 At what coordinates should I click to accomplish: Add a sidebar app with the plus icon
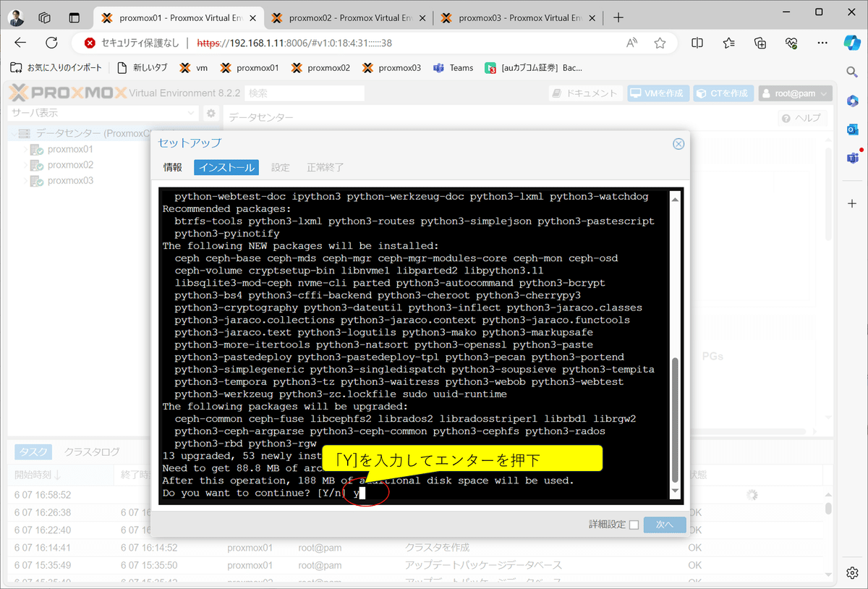852,203
